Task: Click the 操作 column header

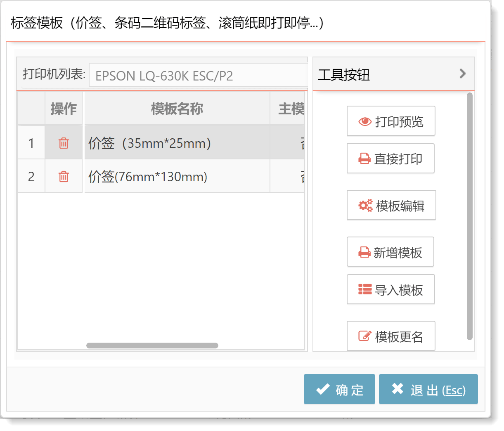Action: click(64, 109)
